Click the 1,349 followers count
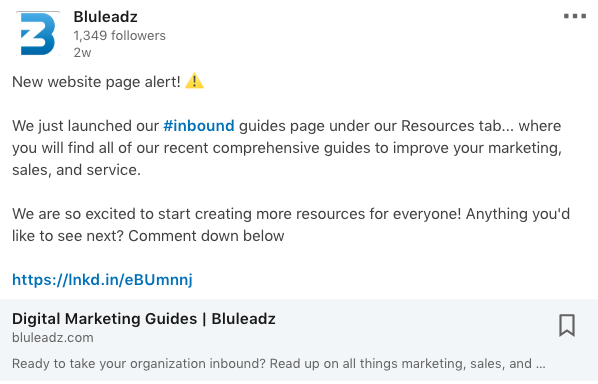 (x=119, y=35)
